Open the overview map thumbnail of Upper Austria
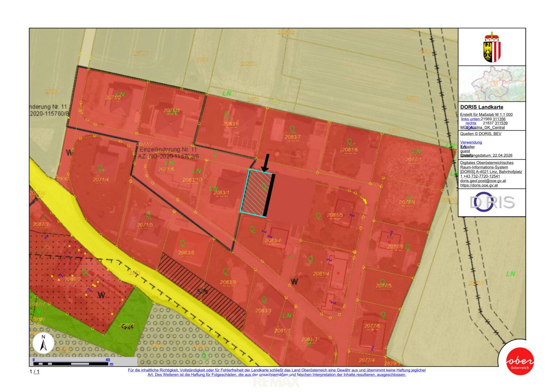This screenshot has height=392, width=554. point(492,84)
